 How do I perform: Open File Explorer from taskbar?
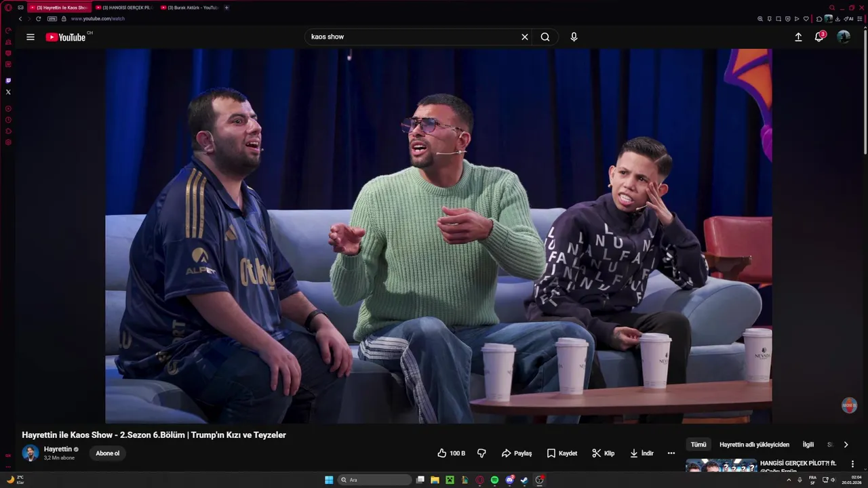(x=435, y=480)
